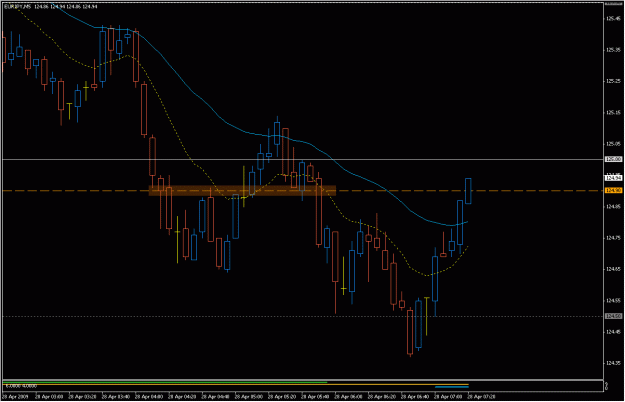Click the short blue line in indicator sub-window
This screenshot has width=625, height=402.
click(452, 387)
